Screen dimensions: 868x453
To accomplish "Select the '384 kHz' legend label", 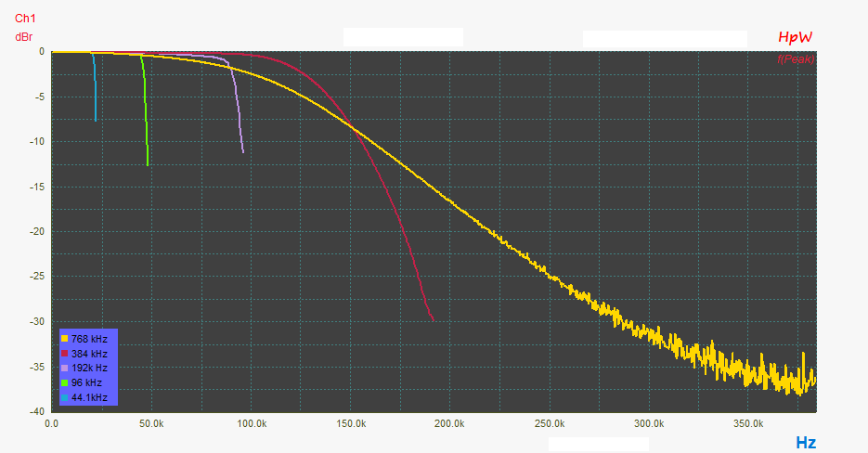I will click(89, 354).
